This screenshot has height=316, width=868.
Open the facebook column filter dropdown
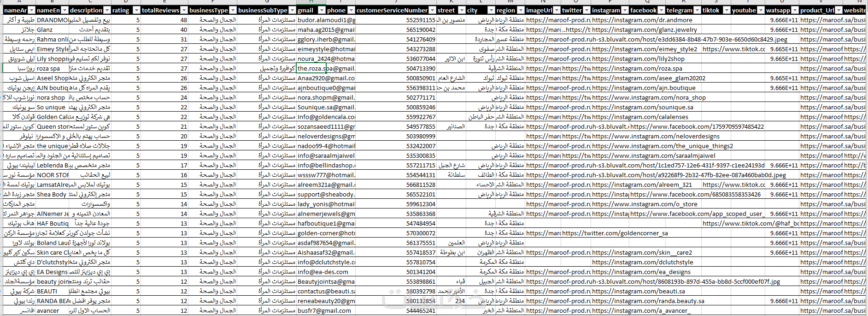point(661,10)
